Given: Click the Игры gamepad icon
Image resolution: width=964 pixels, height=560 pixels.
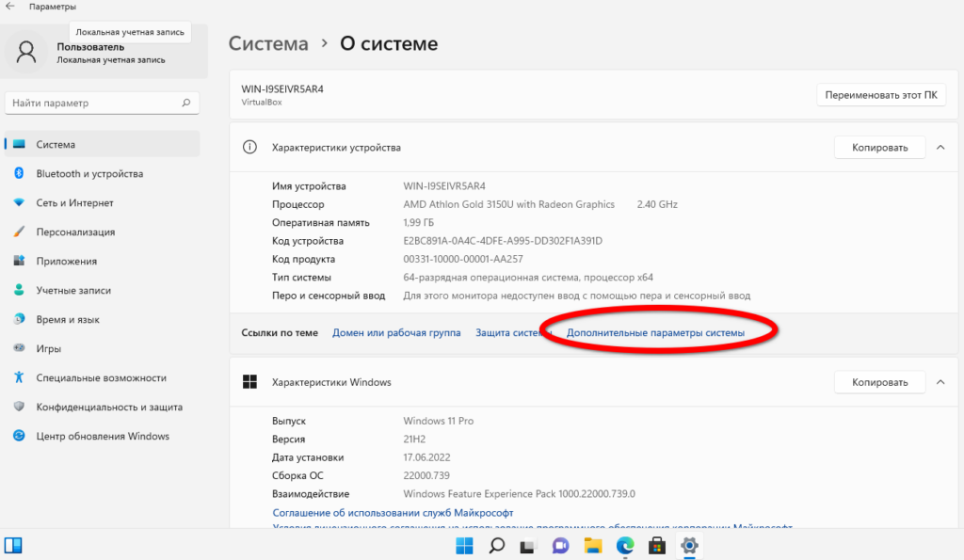Looking at the screenshot, I should (x=19, y=348).
